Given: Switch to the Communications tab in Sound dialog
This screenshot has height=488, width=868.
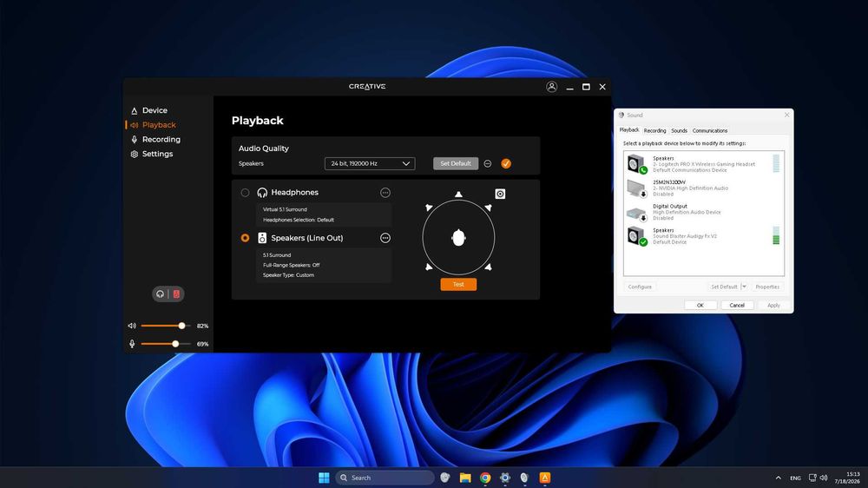Looking at the screenshot, I should tap(710, 131).
